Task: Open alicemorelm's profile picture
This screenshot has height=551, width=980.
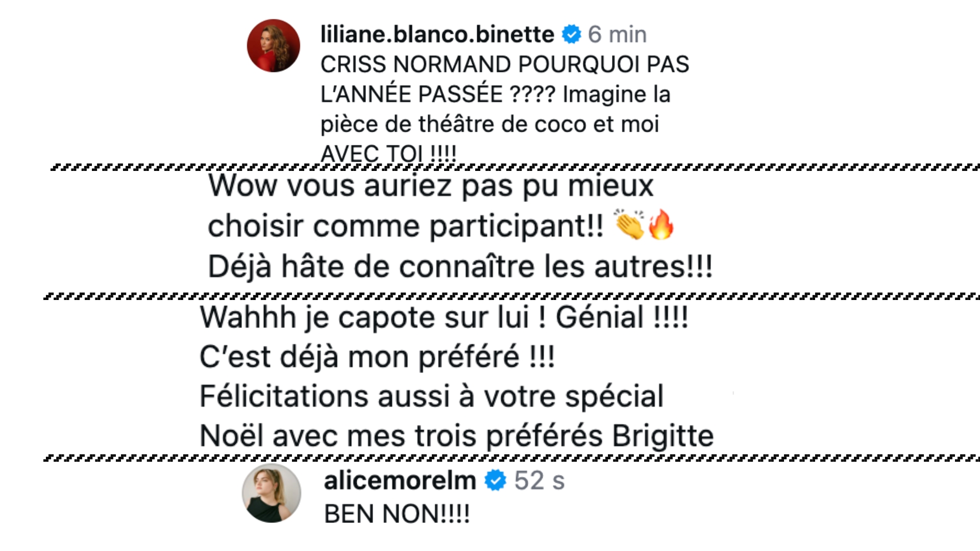Action: 271,493
